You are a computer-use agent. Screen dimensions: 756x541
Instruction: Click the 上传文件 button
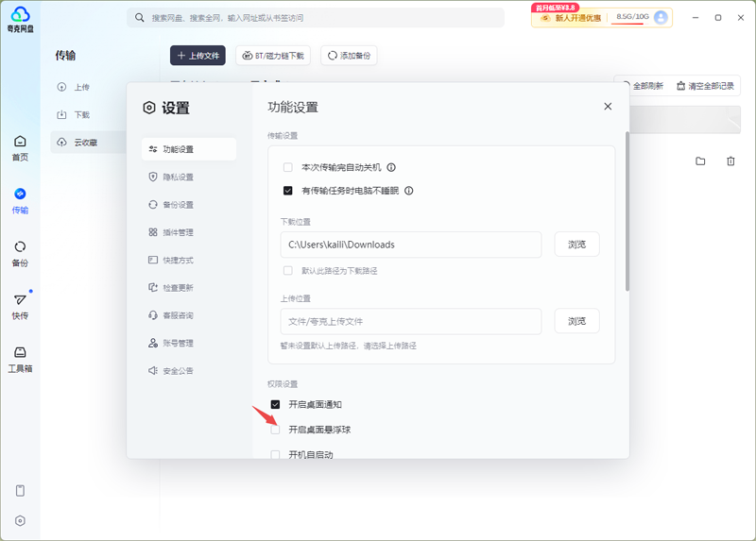(x=198, y=56)
